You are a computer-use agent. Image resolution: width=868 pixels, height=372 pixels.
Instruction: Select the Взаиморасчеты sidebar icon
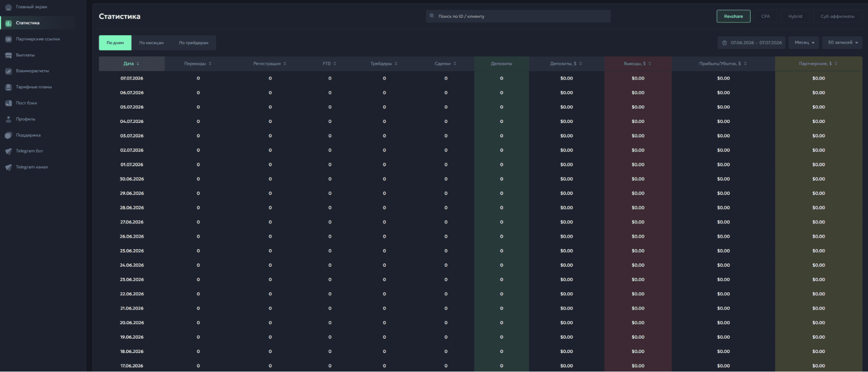point(8,71)
